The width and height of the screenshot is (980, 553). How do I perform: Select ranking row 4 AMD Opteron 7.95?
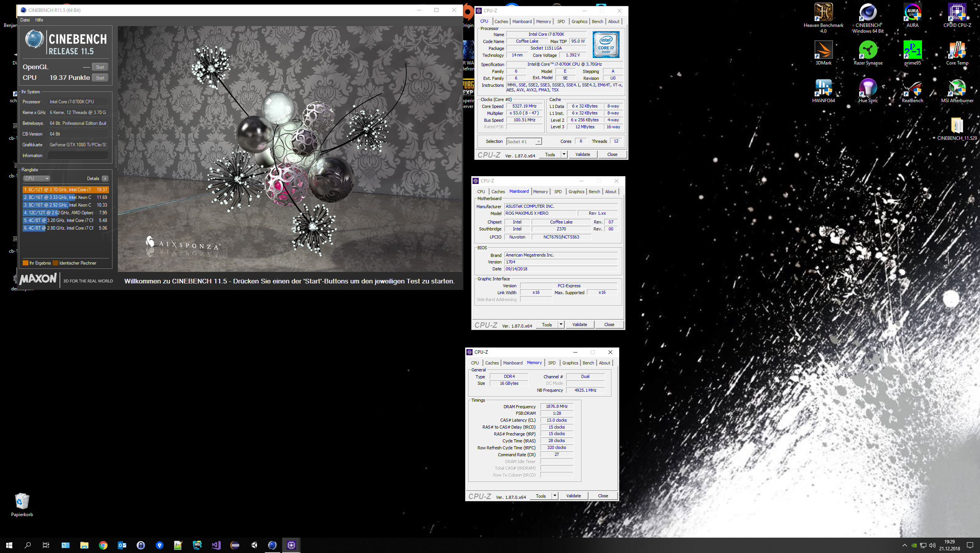[x=66, y=213]
